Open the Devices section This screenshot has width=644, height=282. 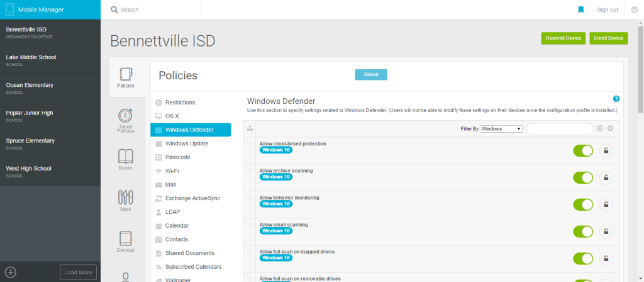126,242
